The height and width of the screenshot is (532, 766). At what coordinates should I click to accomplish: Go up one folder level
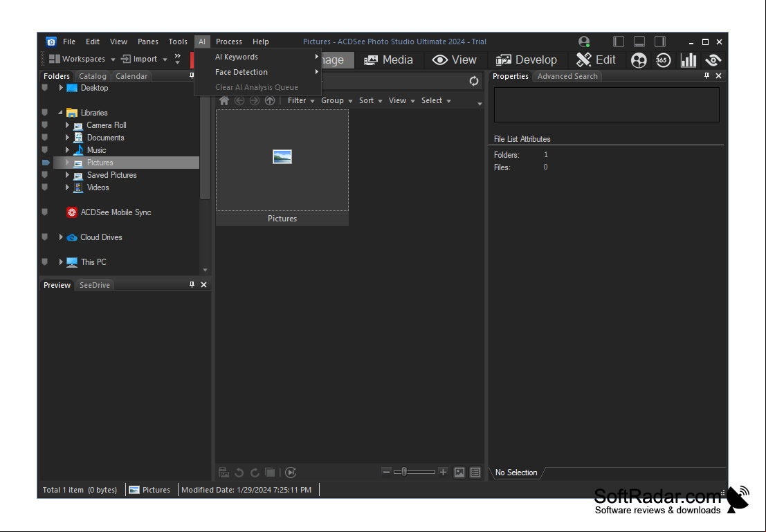[270, 100]
